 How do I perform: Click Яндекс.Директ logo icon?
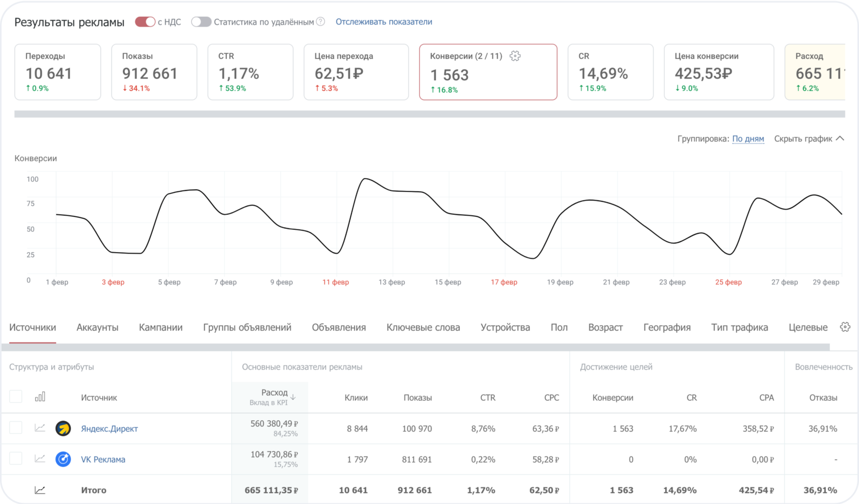63,428
